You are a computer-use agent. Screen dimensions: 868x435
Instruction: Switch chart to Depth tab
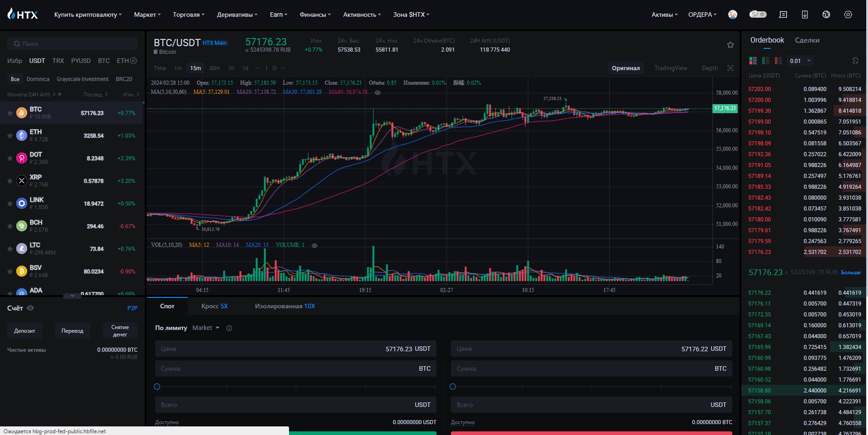tap(710, 68)
